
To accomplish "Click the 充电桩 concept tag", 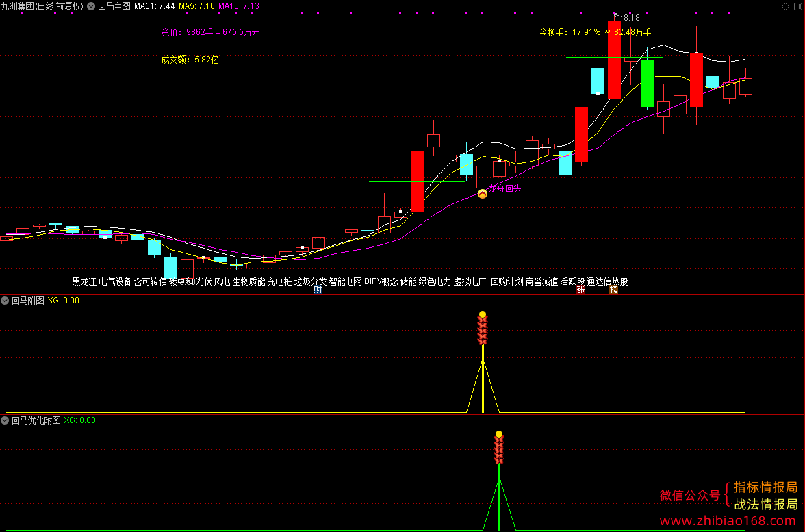I will [280, 281].
